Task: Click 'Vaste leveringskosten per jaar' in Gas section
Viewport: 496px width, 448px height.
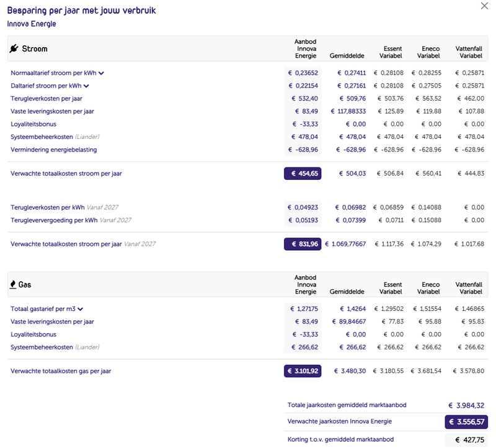Action: tap(52, 321)
